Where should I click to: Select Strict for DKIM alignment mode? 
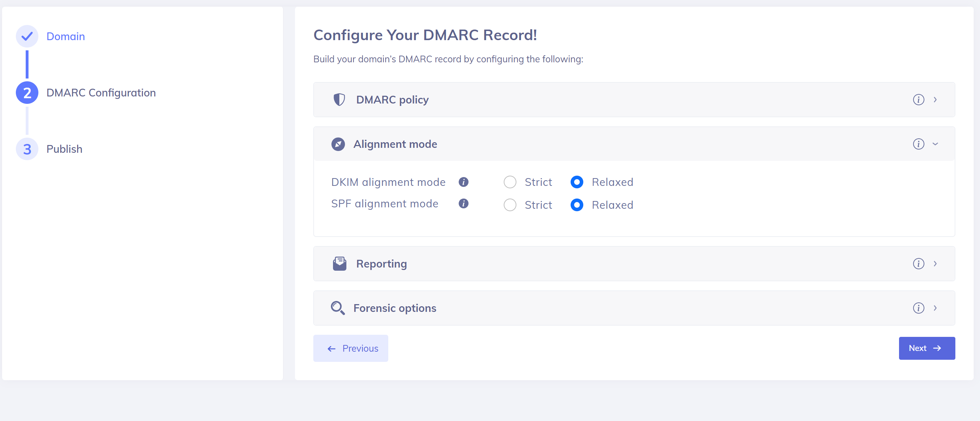[510, 182]
